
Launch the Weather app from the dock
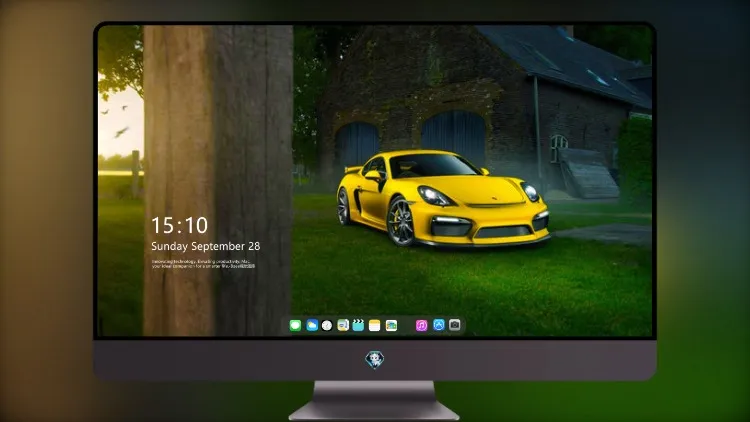pos(312,325)
